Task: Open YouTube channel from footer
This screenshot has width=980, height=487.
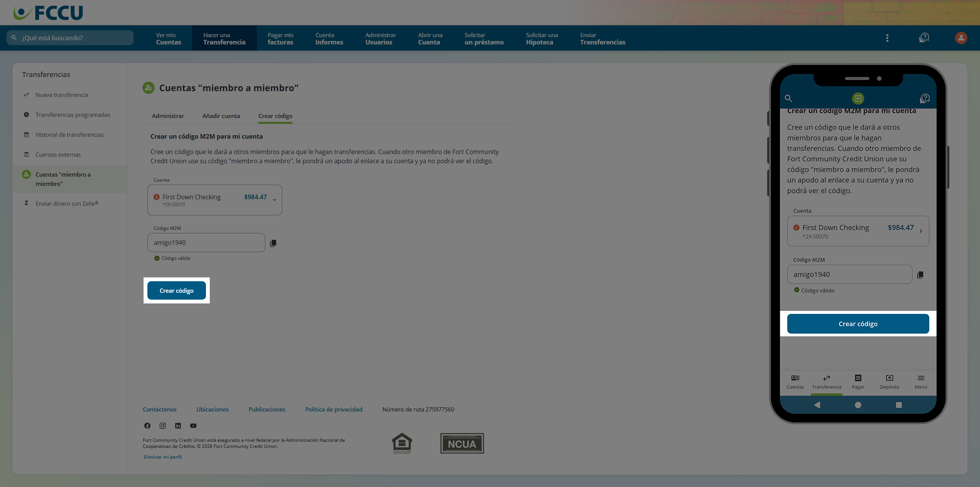Action: tap(193, 426)
